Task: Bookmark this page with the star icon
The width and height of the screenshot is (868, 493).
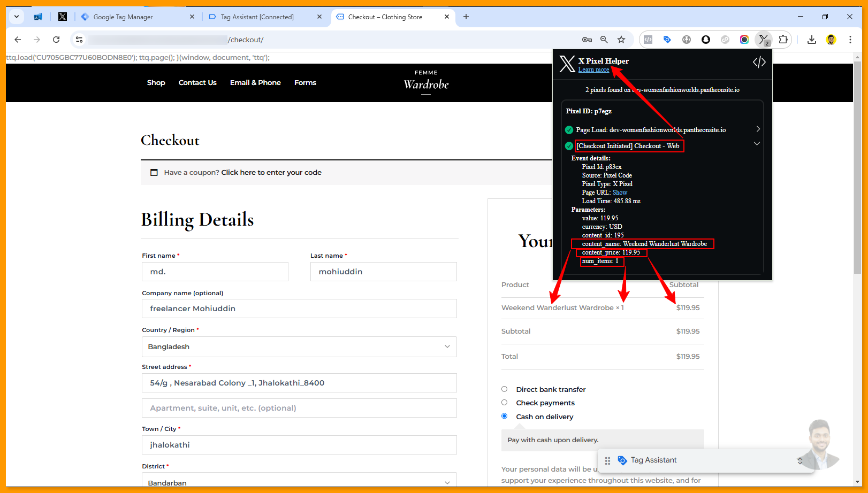Action: click(621, 40)
